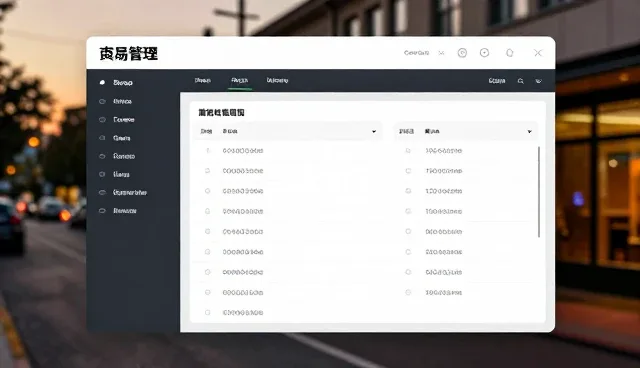Open the dropdown arrow of the right list header

coord(529,131)
